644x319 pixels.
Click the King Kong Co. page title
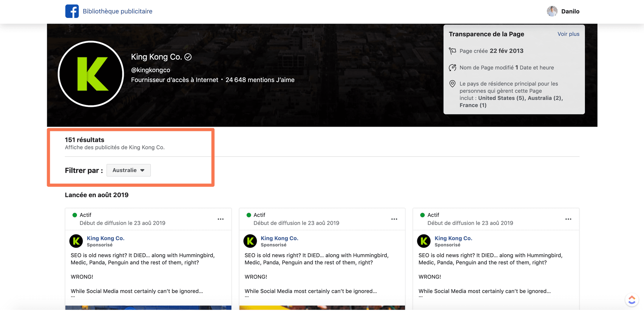click(156, 57)
